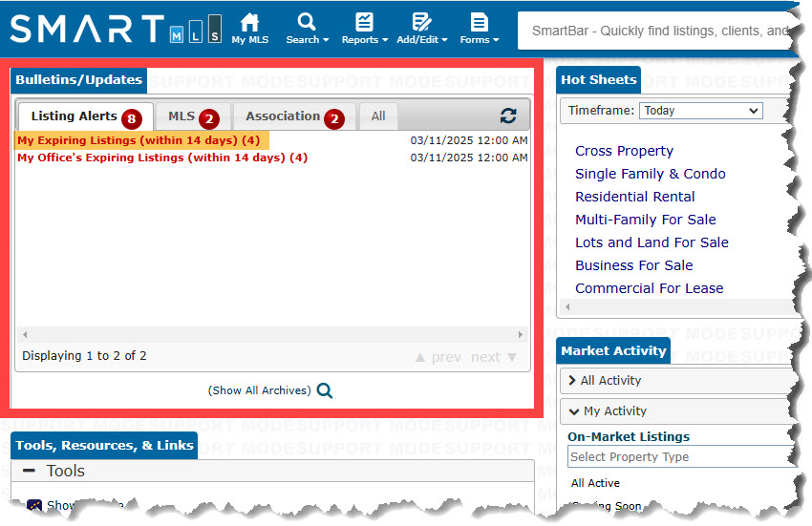Viewport: 812px width, 526px height.
Task: Switch to the Association tab
Action: click(294, 116)
